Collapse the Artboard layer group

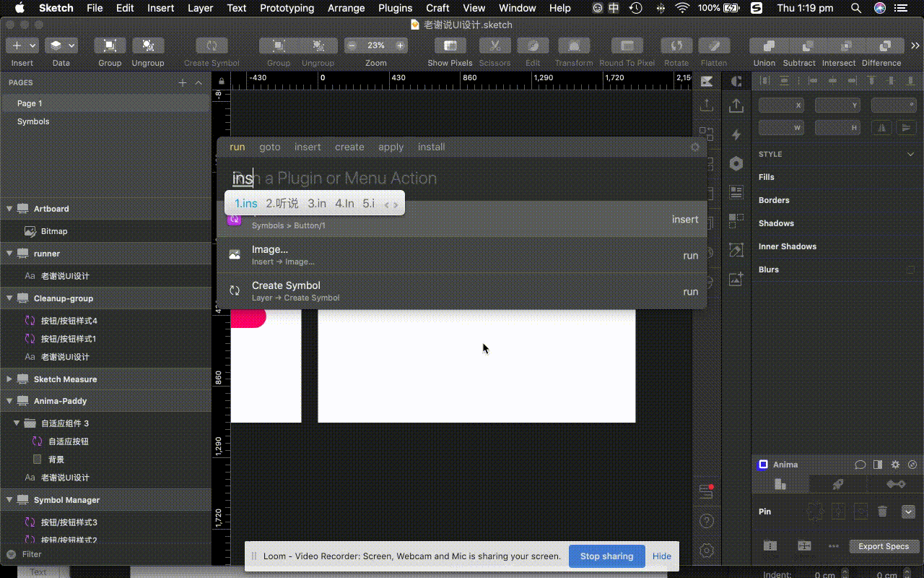pos(9,209)
